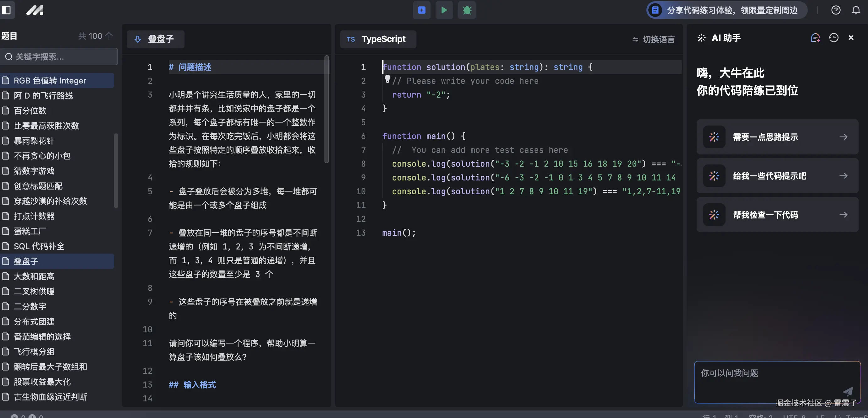Screen dimensions: 868x418
Task: Start a new chat in AI 助手
Action: 815,38
